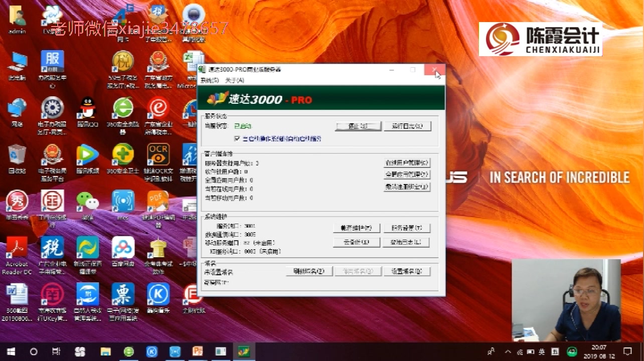Open the Kugou music K icon

point(158,297)
